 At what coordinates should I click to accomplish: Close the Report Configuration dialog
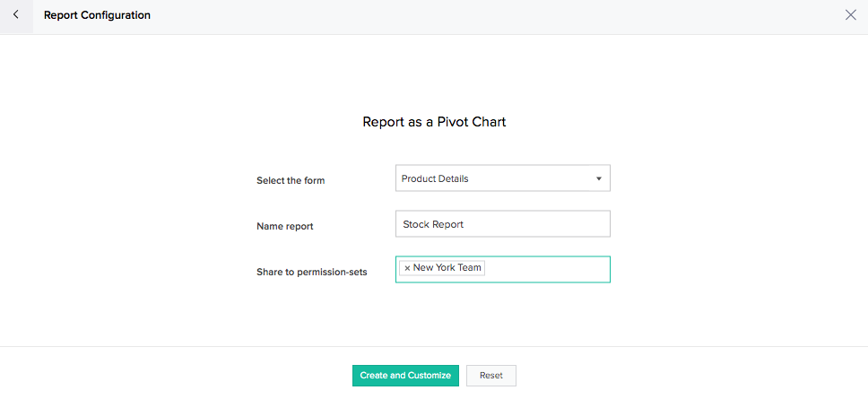point(851,15)
